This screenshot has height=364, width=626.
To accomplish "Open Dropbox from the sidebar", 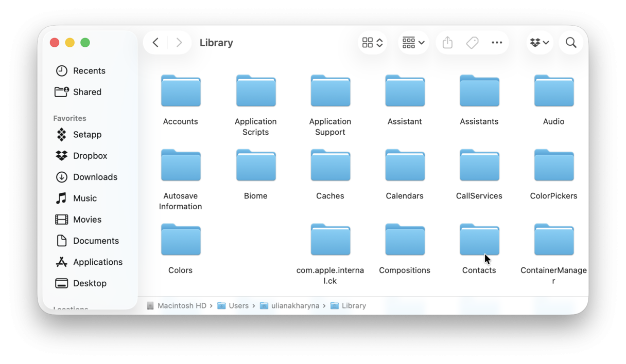I will pos(90,156).
